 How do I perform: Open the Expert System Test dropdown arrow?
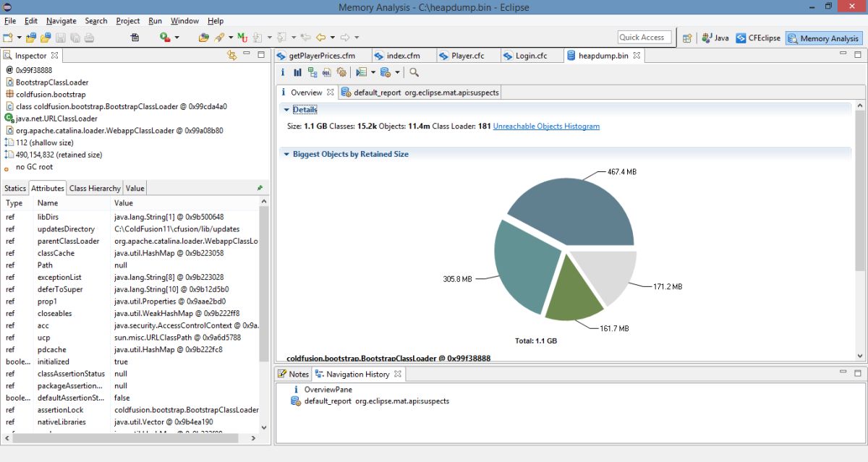(373, 72)
